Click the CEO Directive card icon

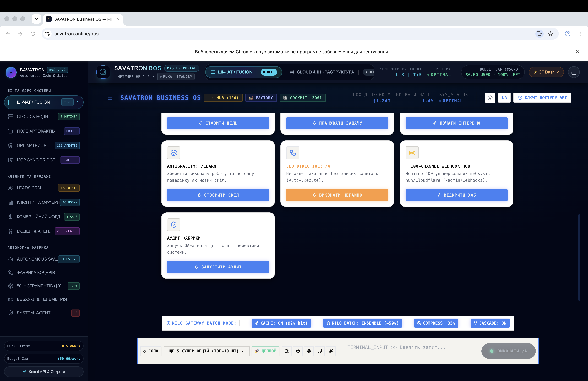(x=292, y=153)
